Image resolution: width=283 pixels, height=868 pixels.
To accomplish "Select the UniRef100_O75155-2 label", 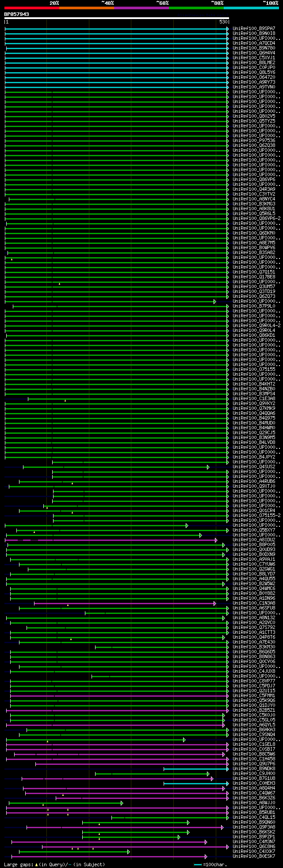I will 256,516.
